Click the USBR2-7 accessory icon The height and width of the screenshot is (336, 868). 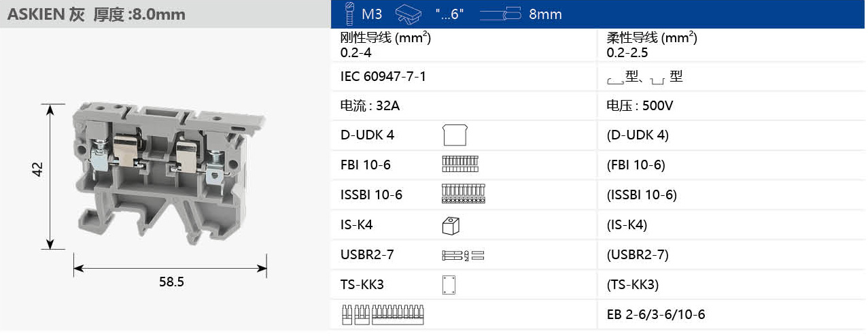click(x=463, y=255)
